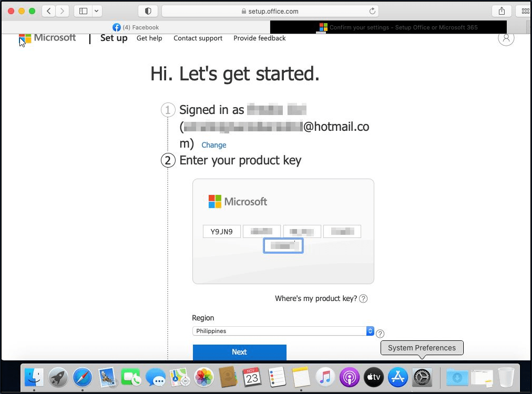Open Music from the Dock
The width and height of the screenshot is (532, 394).
coord(325,377)
